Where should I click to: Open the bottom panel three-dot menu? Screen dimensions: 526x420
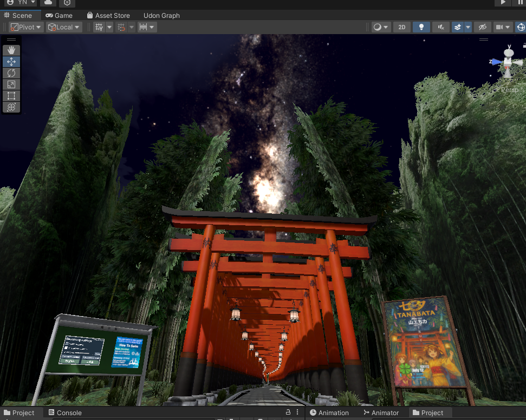[x=297, y=412]
